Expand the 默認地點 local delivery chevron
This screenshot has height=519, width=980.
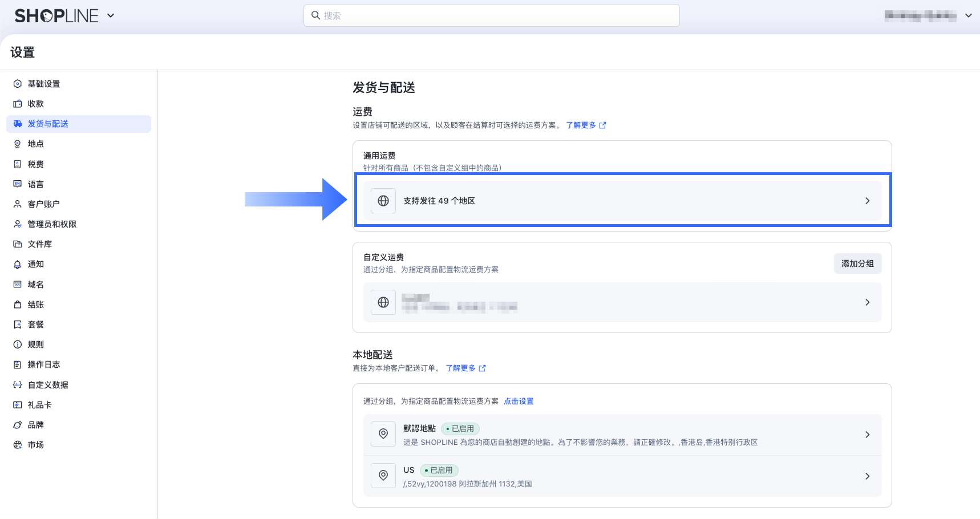pos(867,435)
